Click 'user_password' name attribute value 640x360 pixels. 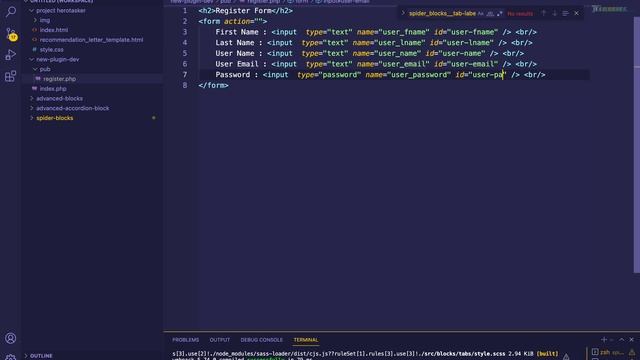pyautogui.click(x=419, y=75)
